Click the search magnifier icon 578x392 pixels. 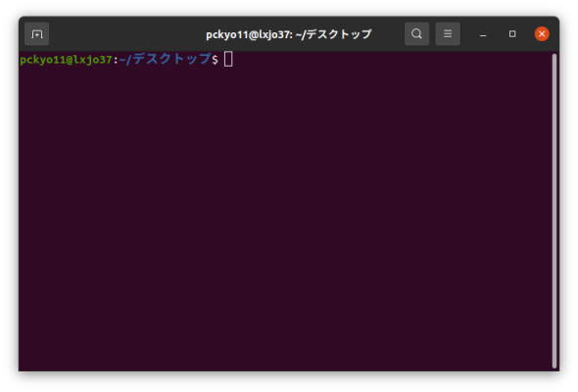click(x=416, y=34)
